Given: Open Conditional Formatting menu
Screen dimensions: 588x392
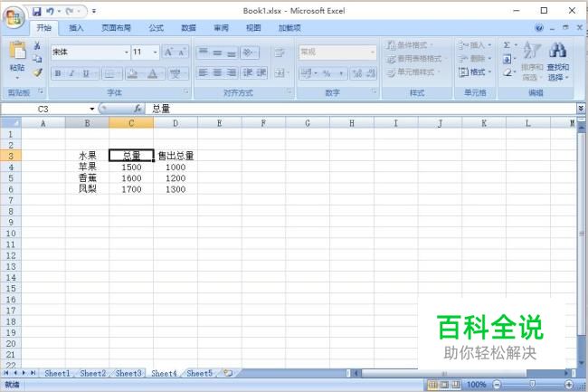Looking at the screenshot, I should pos(411,45).
